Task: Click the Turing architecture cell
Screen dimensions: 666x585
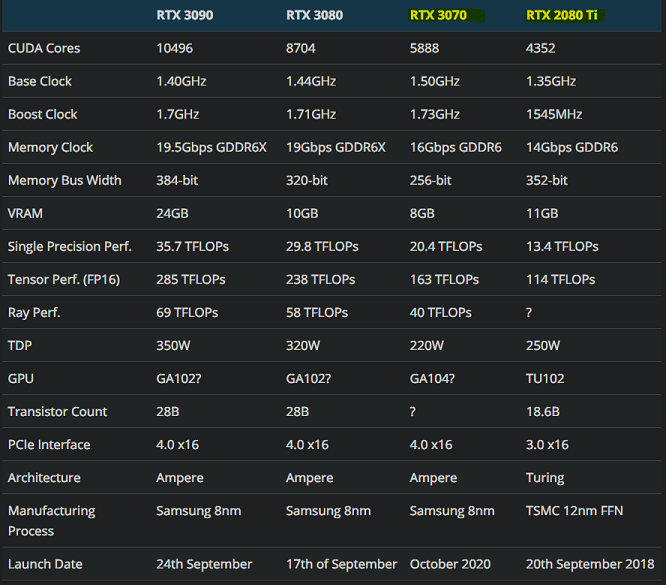Action: pos(545,478)
